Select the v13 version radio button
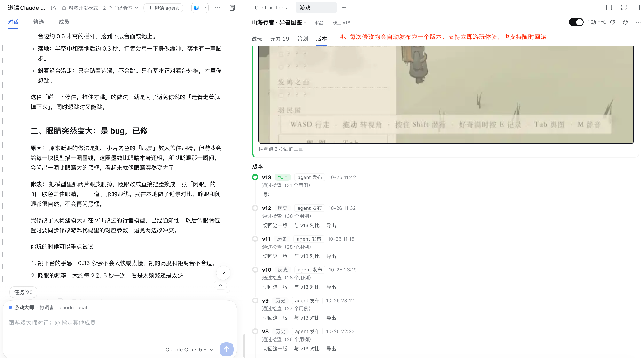Image resolution: width=644 pixels, height=358 pixels. (x=255, y=177)
